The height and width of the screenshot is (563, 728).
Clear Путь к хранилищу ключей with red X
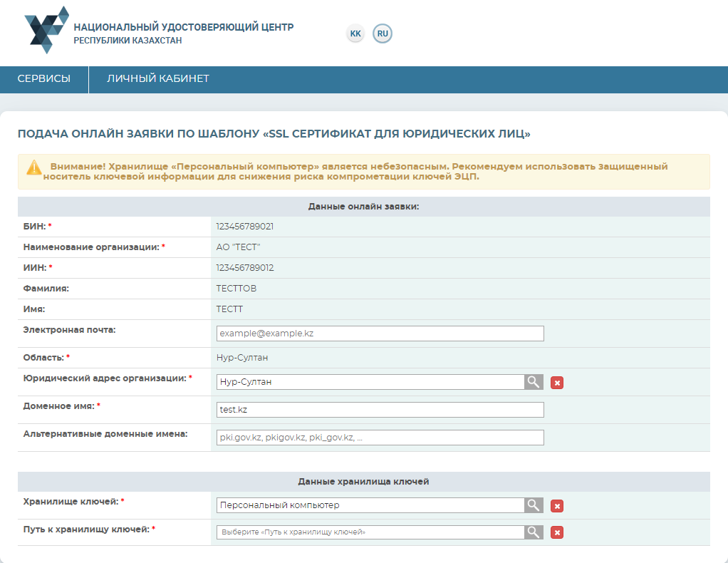557,532
